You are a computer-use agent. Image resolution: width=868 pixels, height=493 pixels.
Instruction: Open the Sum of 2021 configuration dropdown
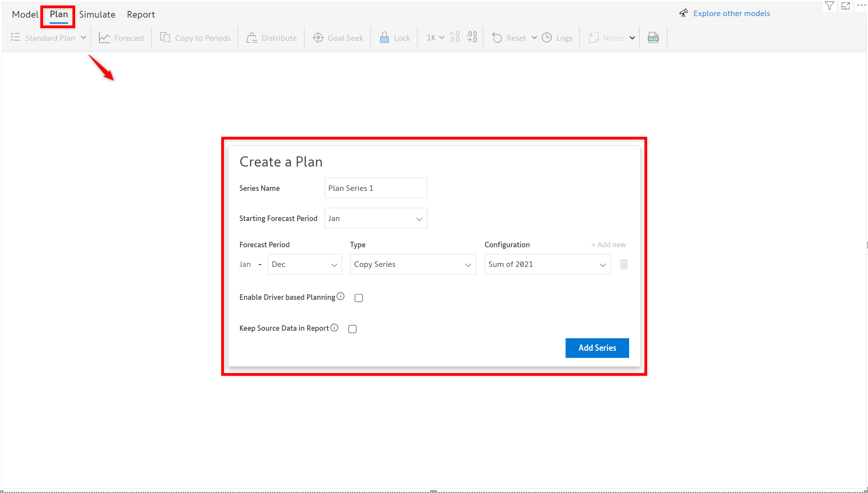pos(547,265)
